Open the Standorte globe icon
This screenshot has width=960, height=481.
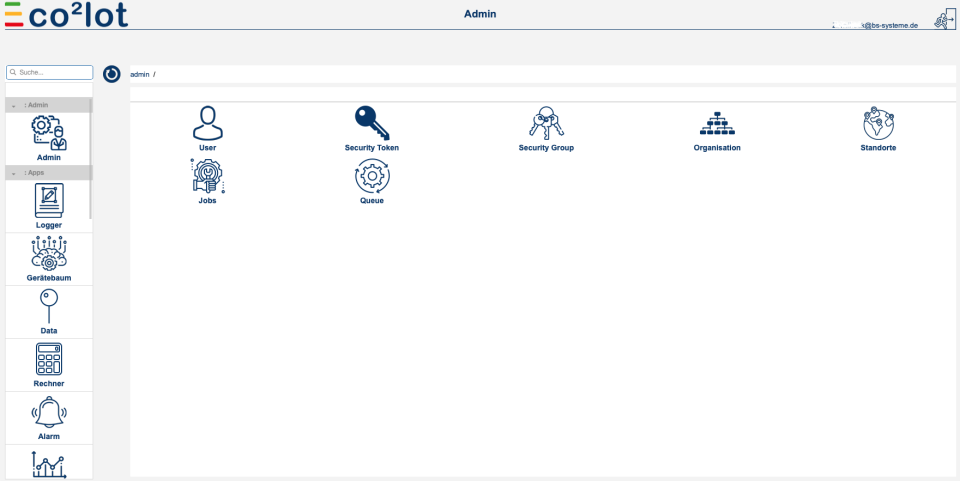coord(879,123)
